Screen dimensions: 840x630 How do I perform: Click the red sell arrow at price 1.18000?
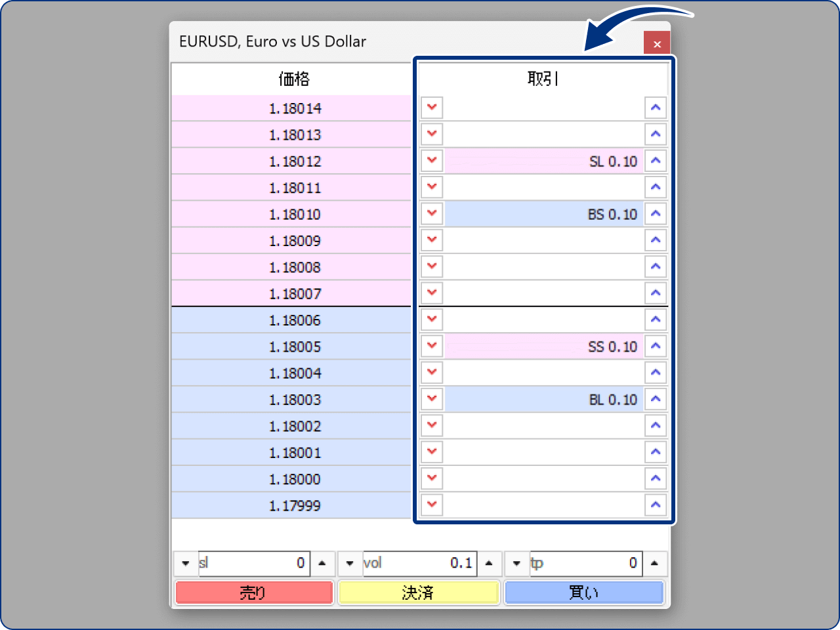click(x=432, y=478)
